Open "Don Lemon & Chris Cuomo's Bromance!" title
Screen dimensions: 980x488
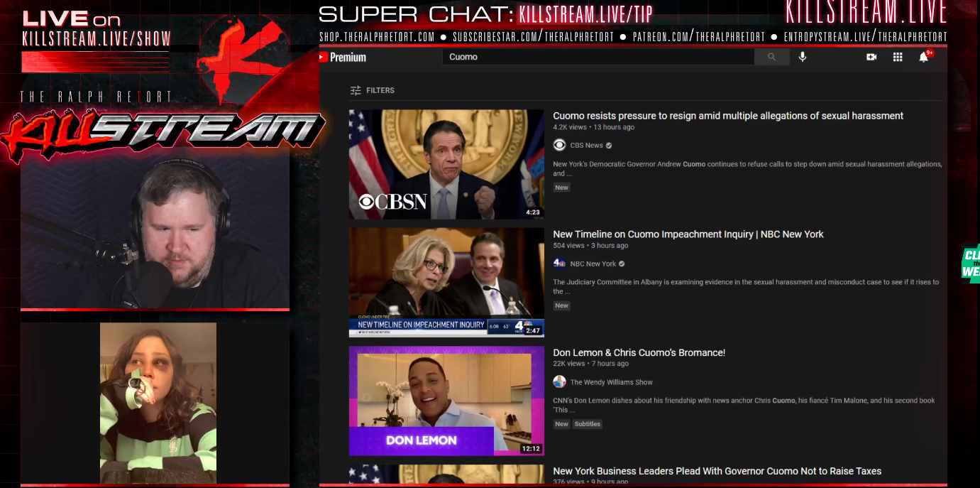click(639, 353)
